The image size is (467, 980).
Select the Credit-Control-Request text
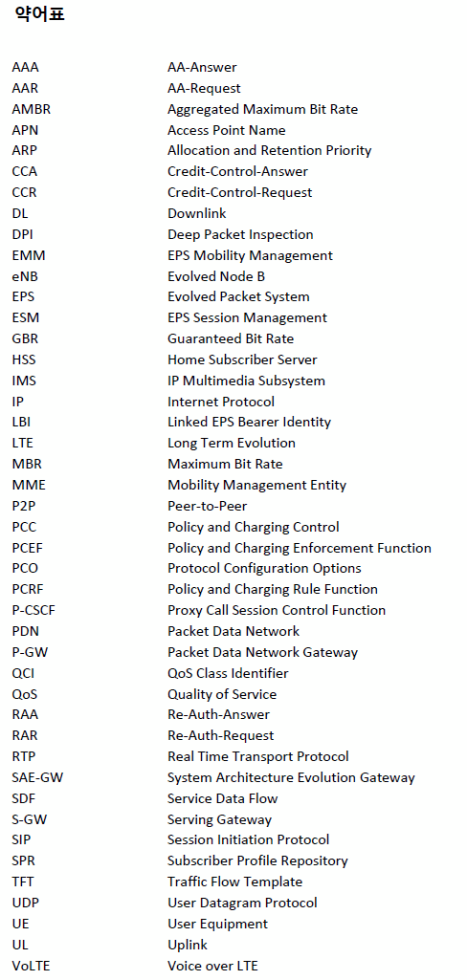[239, 192]
